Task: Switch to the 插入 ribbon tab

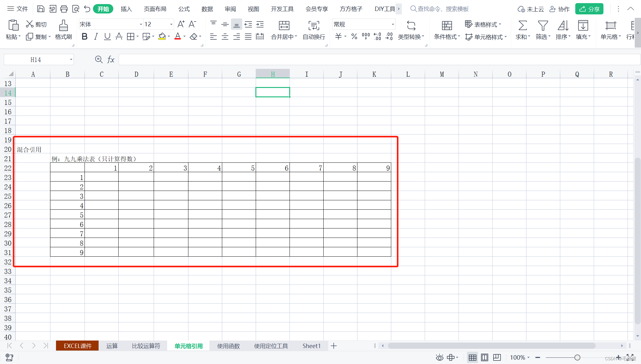Action: (126, 9)
